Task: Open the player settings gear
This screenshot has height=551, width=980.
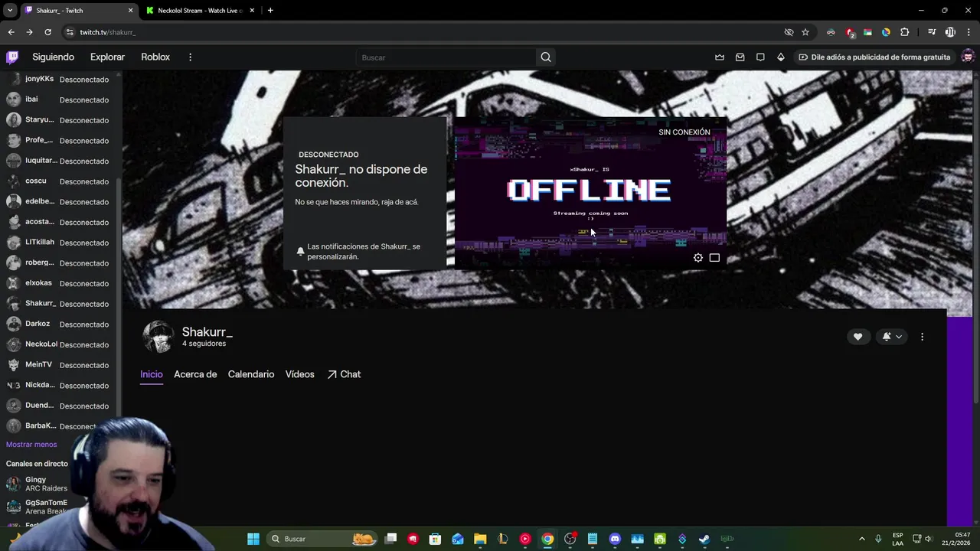Action: [698, 258]
